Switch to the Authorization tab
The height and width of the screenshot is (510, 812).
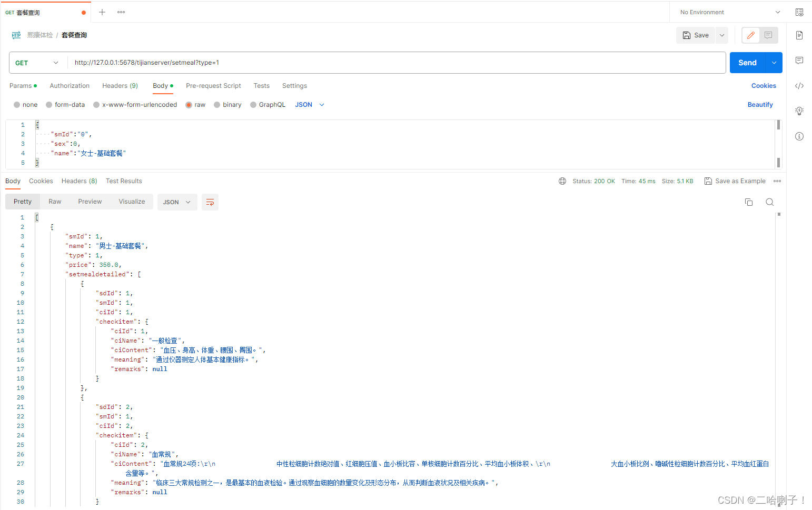coord(70,86)
